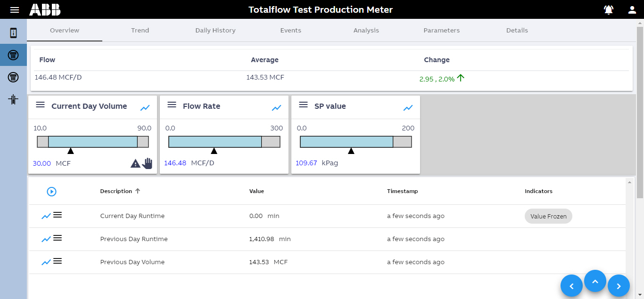Image resolution: width=644 pixels, height=299 pixels.
Task: Select the second meter sidebar icon
Action: tap(13, 77)
